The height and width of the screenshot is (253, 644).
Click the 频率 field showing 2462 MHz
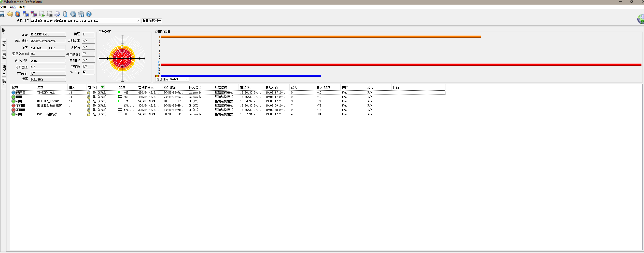click(48, 79)
